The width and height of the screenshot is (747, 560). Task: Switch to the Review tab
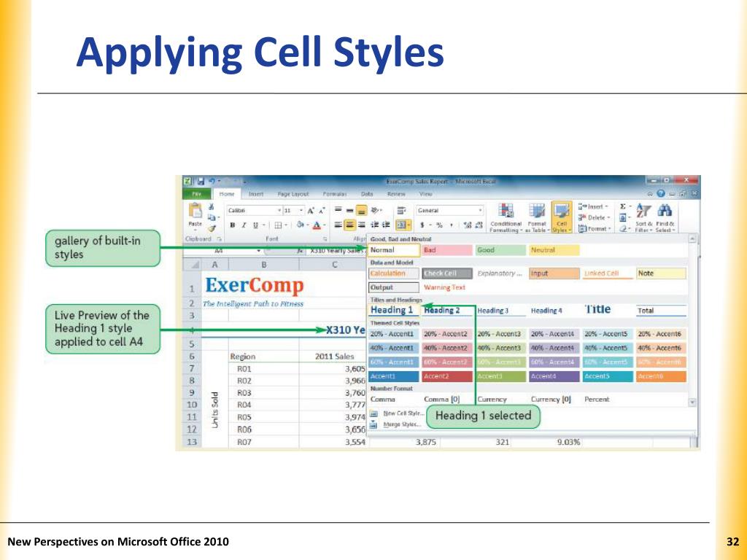pos(396,194)
